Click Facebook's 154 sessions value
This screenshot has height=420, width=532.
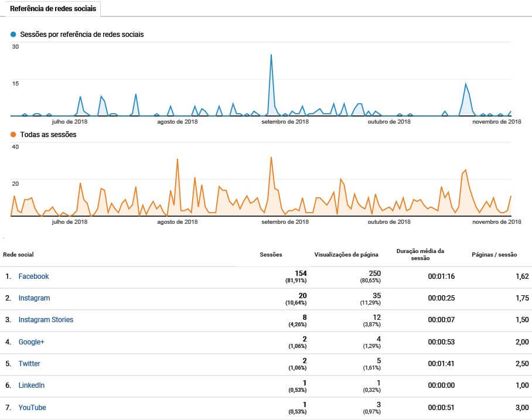pos(301,274)
